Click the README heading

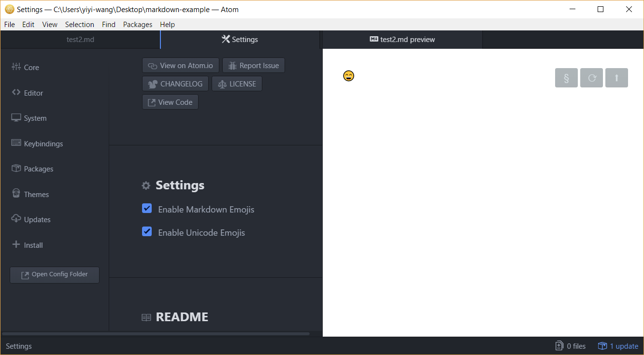[182, 317]
